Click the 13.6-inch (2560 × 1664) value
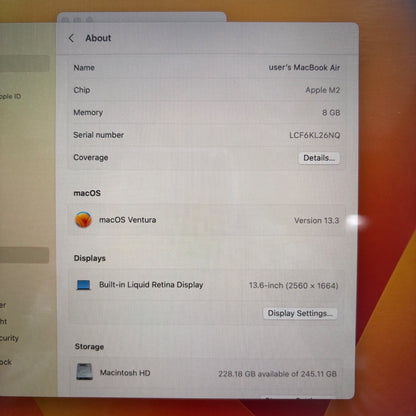 (293, 285)
